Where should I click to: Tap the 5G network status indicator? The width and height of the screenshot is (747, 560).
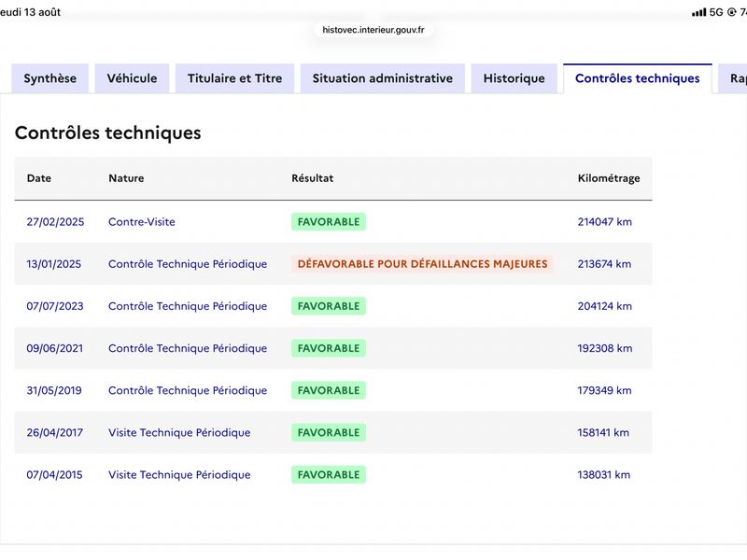[x=716, y=12]
